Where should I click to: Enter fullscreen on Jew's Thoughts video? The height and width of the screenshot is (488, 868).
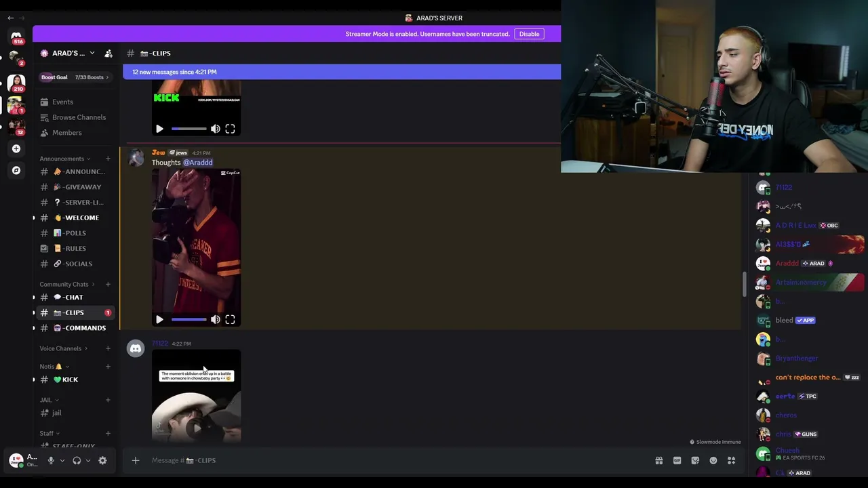230,319
